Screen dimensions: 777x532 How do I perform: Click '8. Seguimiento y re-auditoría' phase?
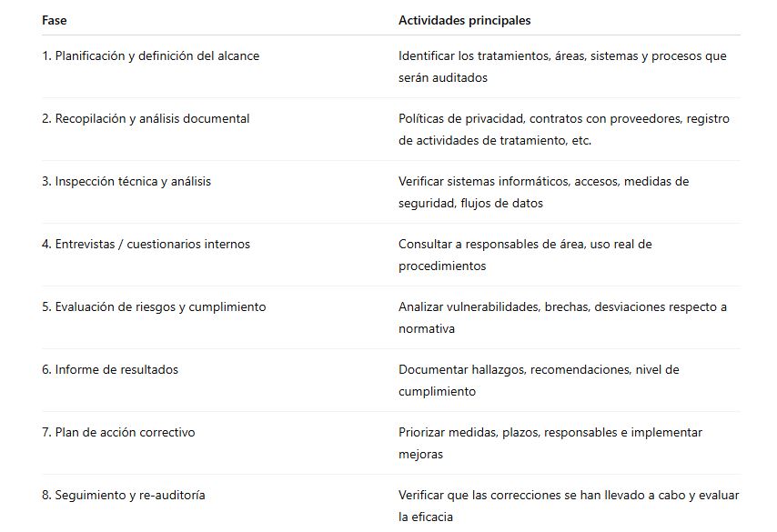pyautogui.click(x=124, y=495)
